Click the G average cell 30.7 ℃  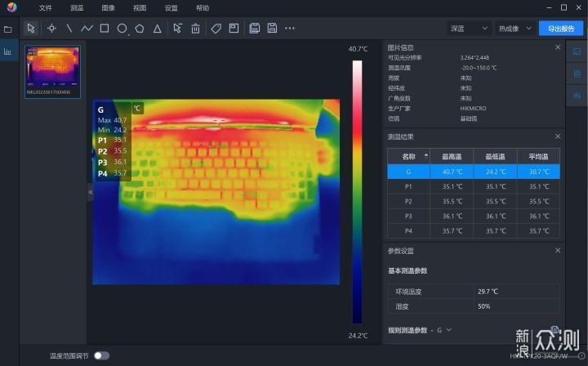tap(539, 172)
